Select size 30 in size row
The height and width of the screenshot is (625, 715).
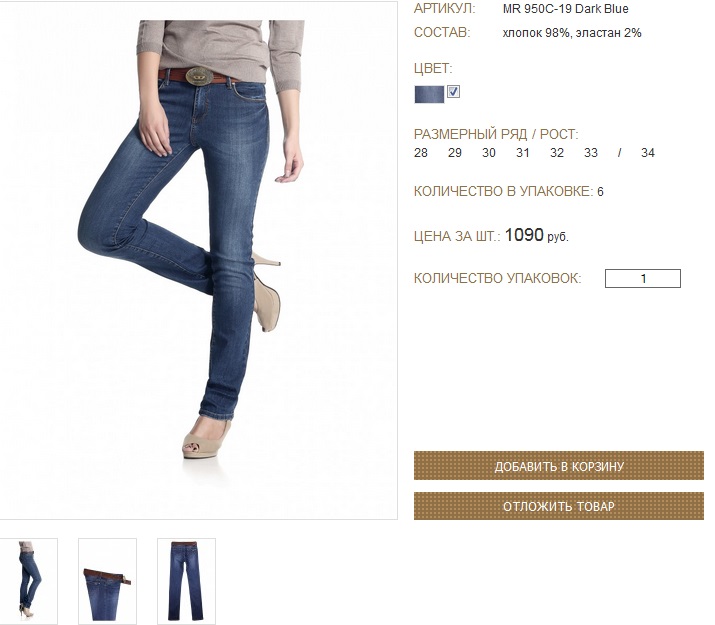(x=489, y=153)
